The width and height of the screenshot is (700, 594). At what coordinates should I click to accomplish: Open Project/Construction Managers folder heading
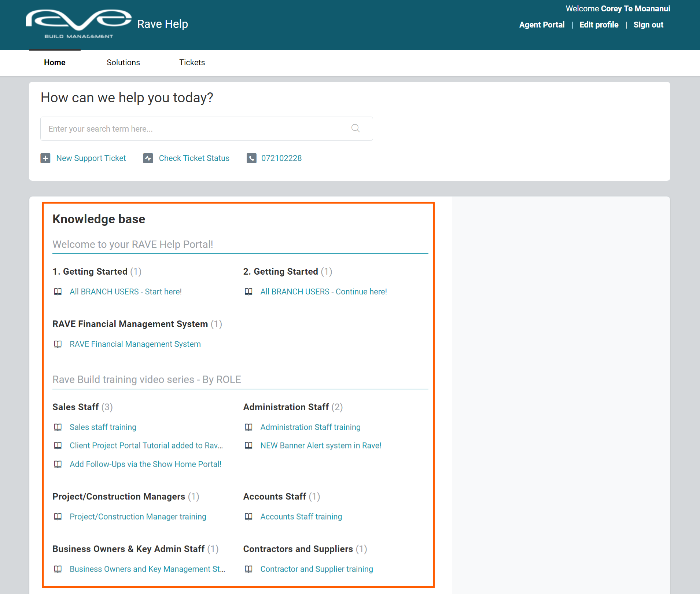[119, 497]
